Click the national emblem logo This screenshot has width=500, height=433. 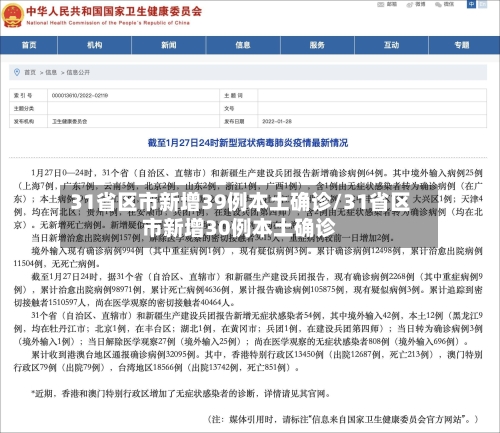(12, 15)
